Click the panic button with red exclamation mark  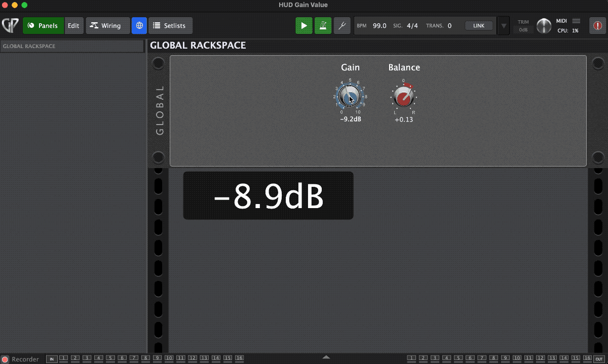pos(597,25)
